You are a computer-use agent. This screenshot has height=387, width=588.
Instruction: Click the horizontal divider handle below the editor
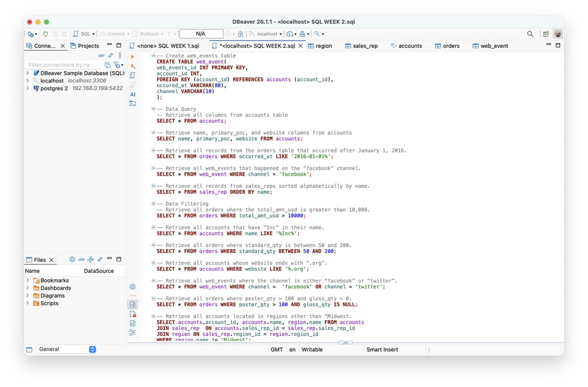(345, 342)
